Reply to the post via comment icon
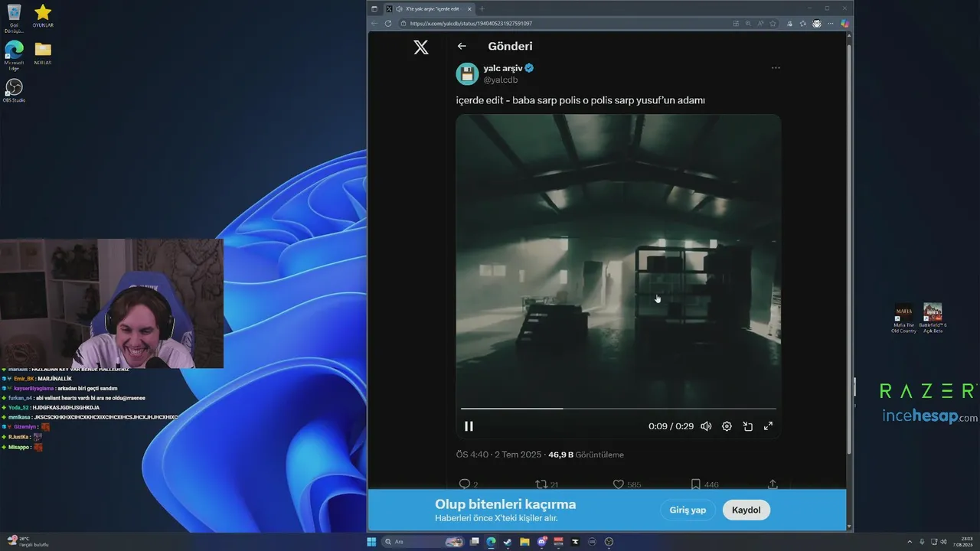980x551 pixels. point(464,484)
